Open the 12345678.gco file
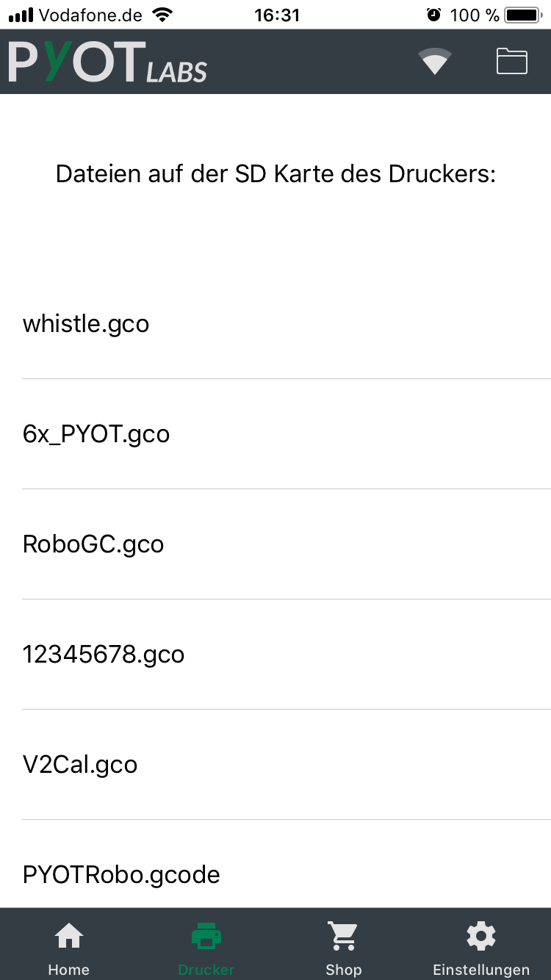 coord(104,655)
